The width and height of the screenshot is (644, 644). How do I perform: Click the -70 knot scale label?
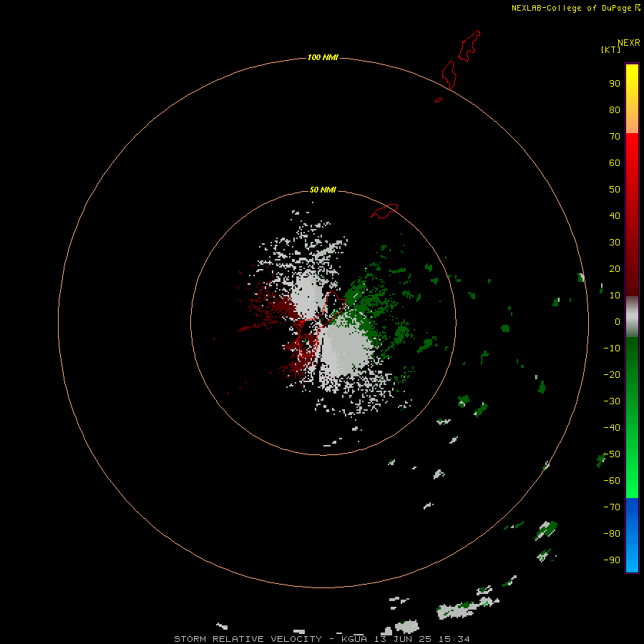point(612,507)
